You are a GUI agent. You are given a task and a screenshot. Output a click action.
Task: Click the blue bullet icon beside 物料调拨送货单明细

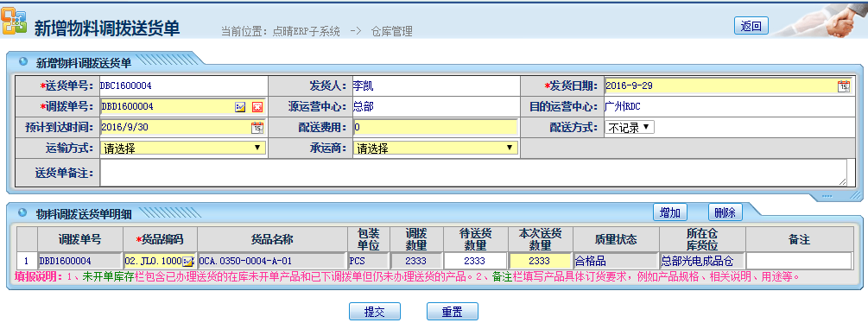point(22,212)
